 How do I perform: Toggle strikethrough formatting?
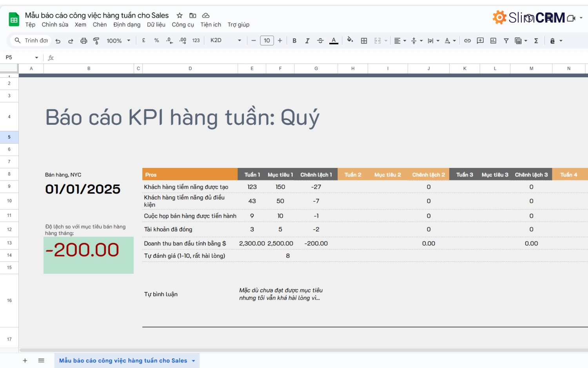point(320,41)
